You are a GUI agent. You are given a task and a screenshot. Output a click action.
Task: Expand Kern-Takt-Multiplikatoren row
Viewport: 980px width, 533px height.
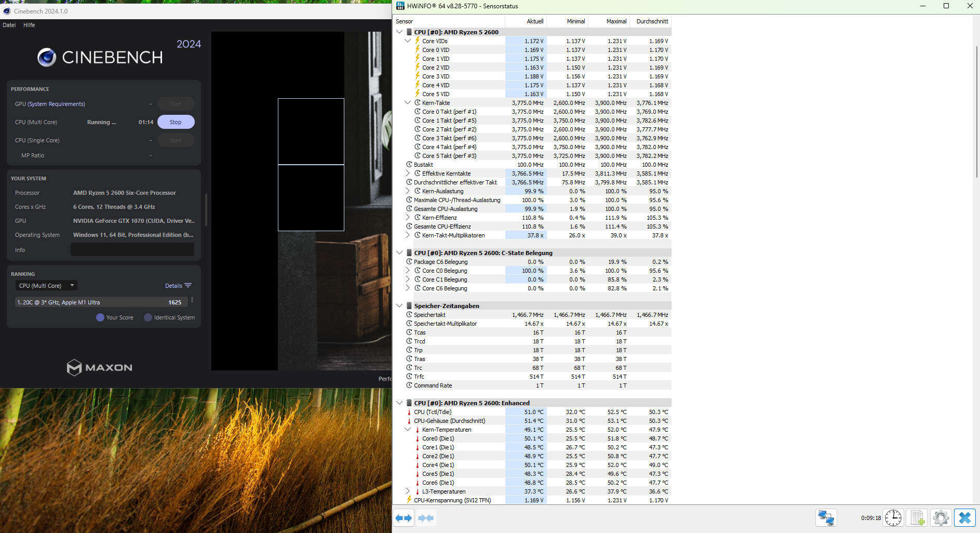click(x=408, y=235)
